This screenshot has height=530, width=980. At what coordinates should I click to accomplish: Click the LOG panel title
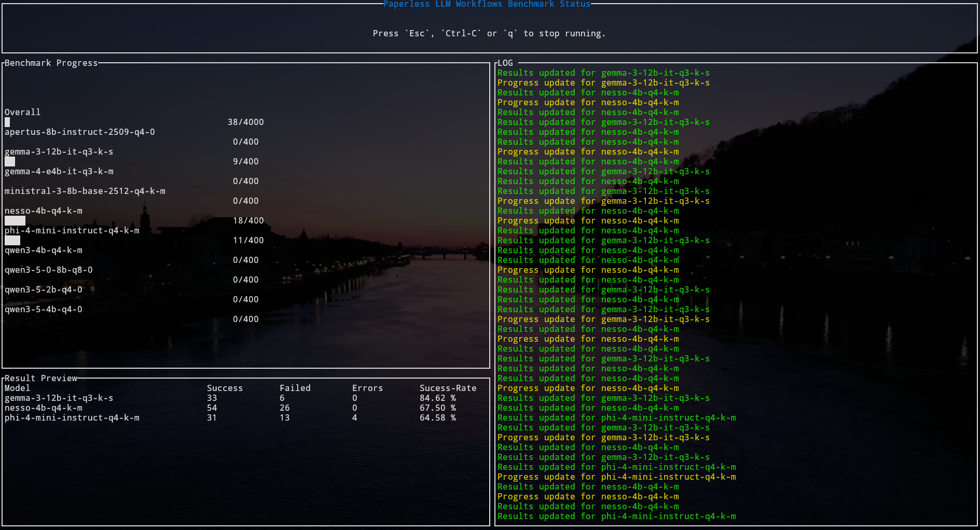point(505,63)
